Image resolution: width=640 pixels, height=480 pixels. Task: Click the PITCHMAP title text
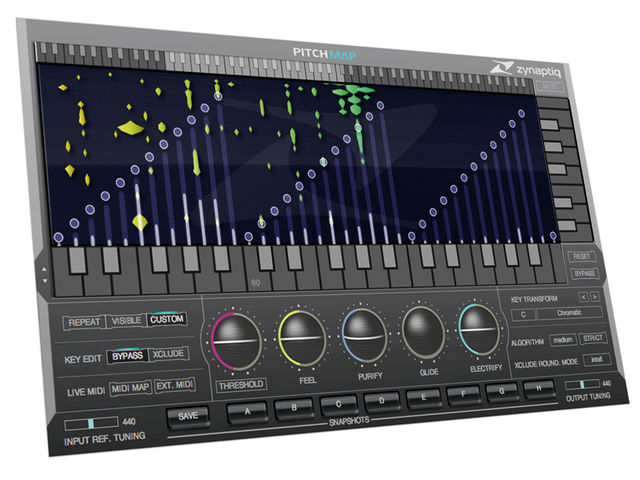[x=324, y=53]
